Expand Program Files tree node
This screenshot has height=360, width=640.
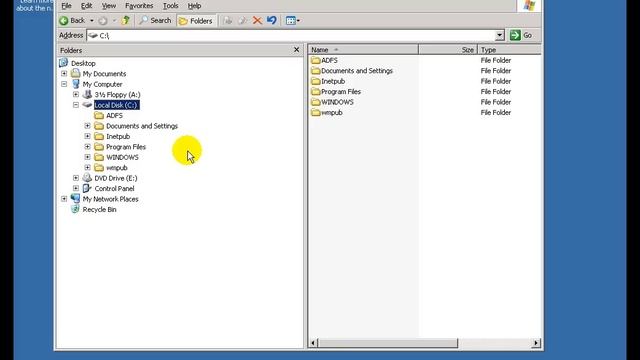[x=87, y=147]
